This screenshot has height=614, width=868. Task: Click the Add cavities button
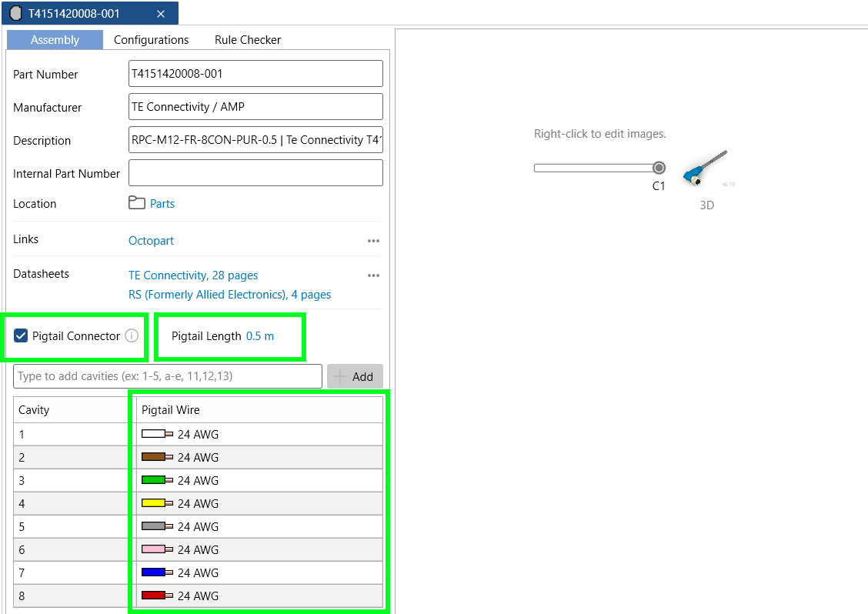coord(355,376)
